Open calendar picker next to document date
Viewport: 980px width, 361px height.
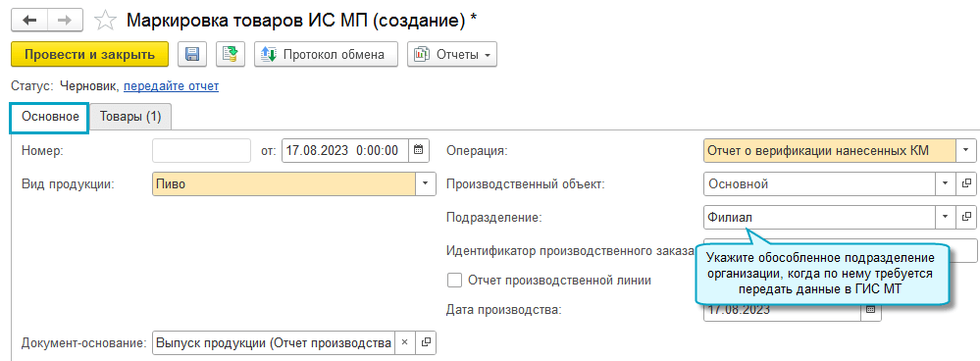(419, 150)
